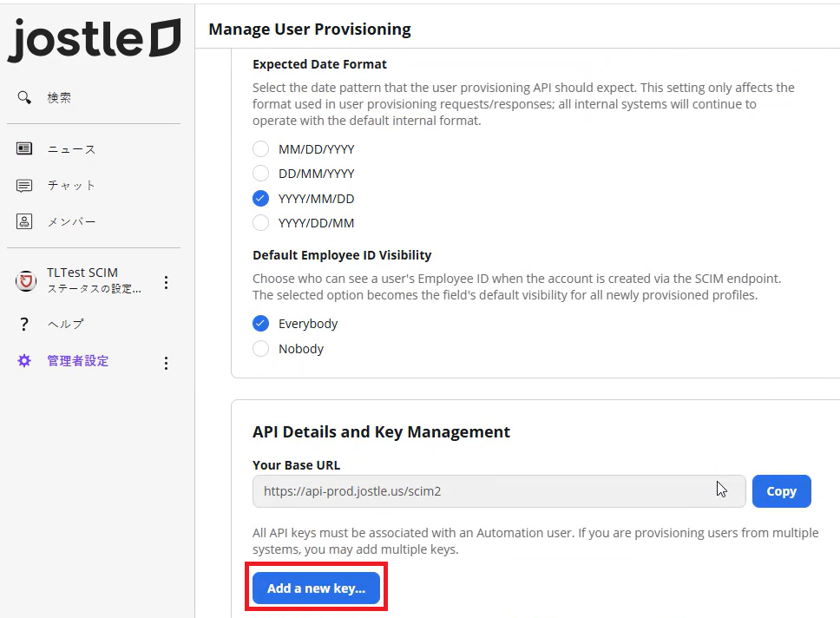
Task: Open the チャット chat icon
Action: click(x=24, y=186)
